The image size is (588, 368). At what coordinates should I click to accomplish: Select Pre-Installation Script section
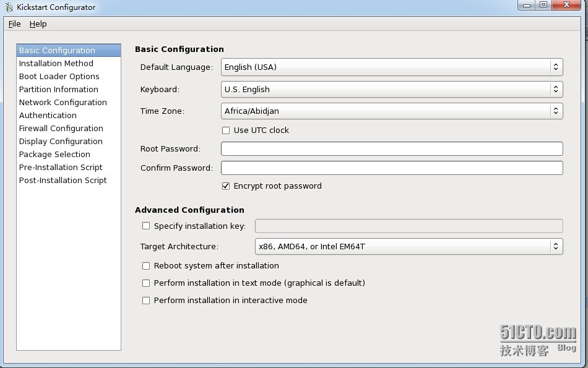[69, 167]
